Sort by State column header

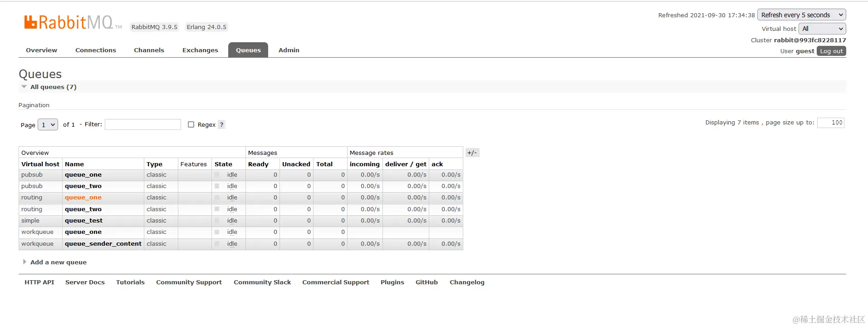[223, 164]
